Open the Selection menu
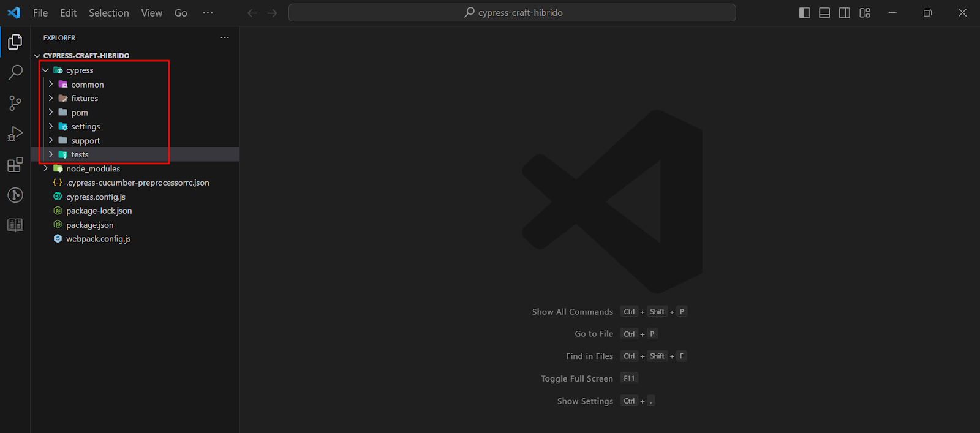Viewport: 980px width, 433px height. click(109, 13)
